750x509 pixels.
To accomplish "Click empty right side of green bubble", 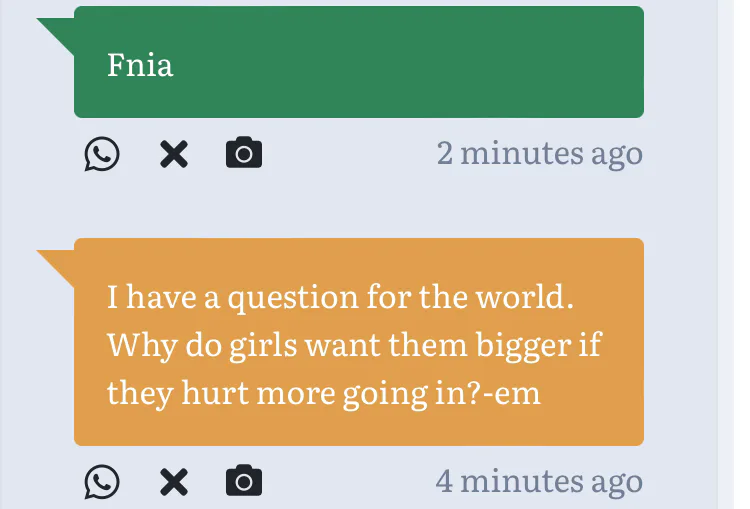I will click(450, 66).
